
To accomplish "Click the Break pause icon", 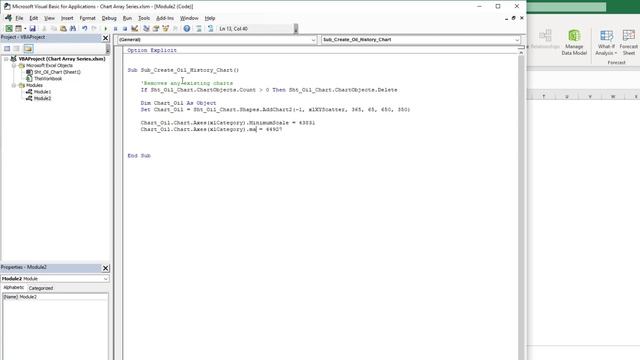I will click(x=116, y=29).
